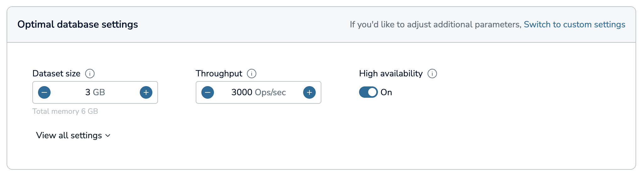The image size is (644, 176).
Task: Open the Throughput info icon
Action: coord(252,74)
